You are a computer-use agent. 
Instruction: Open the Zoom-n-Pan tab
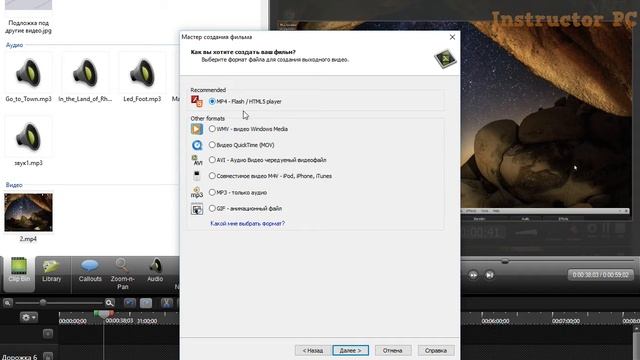coord(122,274)
